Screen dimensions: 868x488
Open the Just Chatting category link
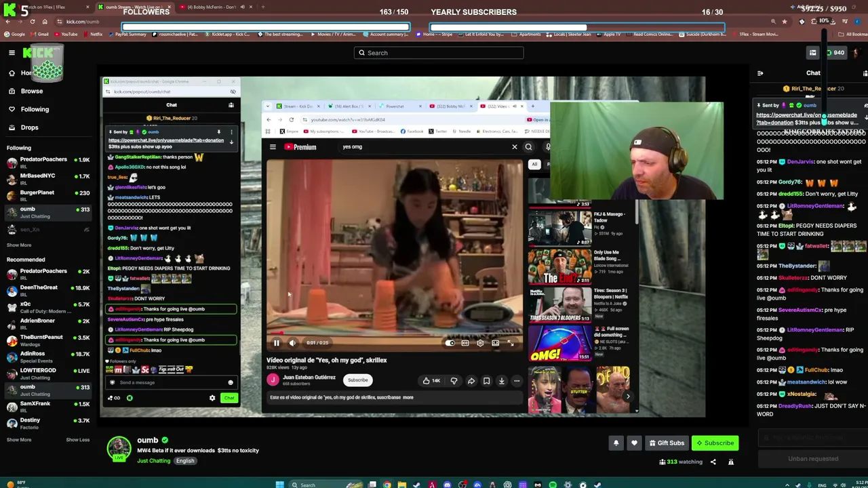click(154, 461)
